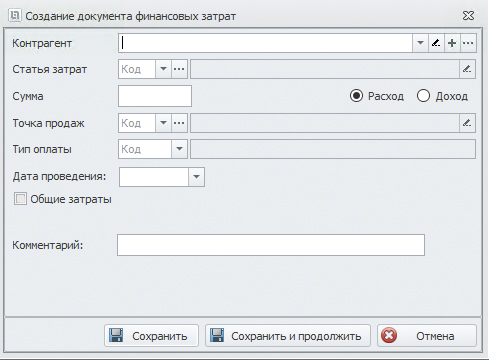
Task: Click the Сохранить button
Action: 151,336
